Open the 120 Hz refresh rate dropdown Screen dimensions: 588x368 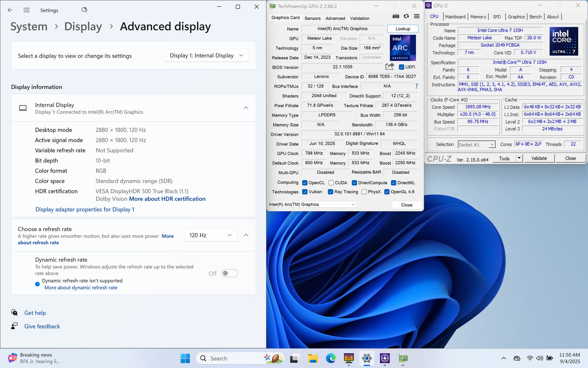[211, 235]
